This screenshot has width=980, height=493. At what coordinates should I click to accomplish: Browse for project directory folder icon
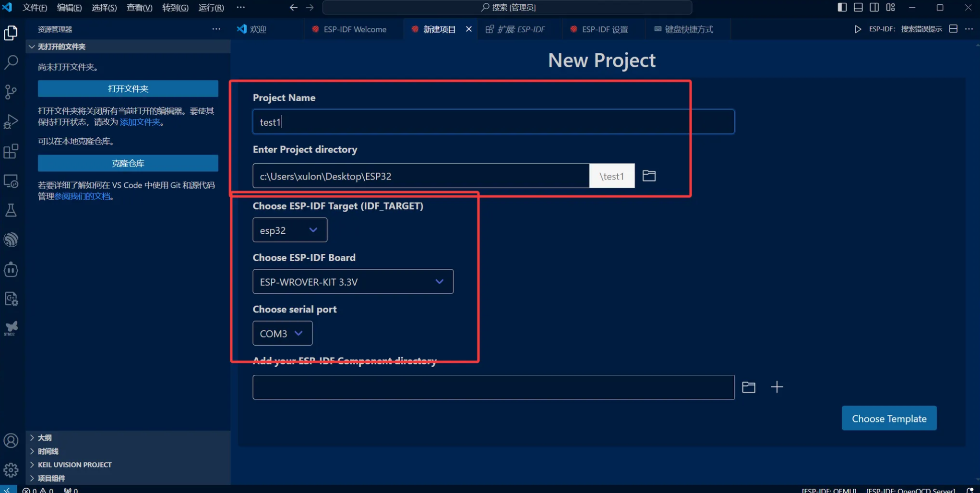pyautogui.click(x=649, y=176)
